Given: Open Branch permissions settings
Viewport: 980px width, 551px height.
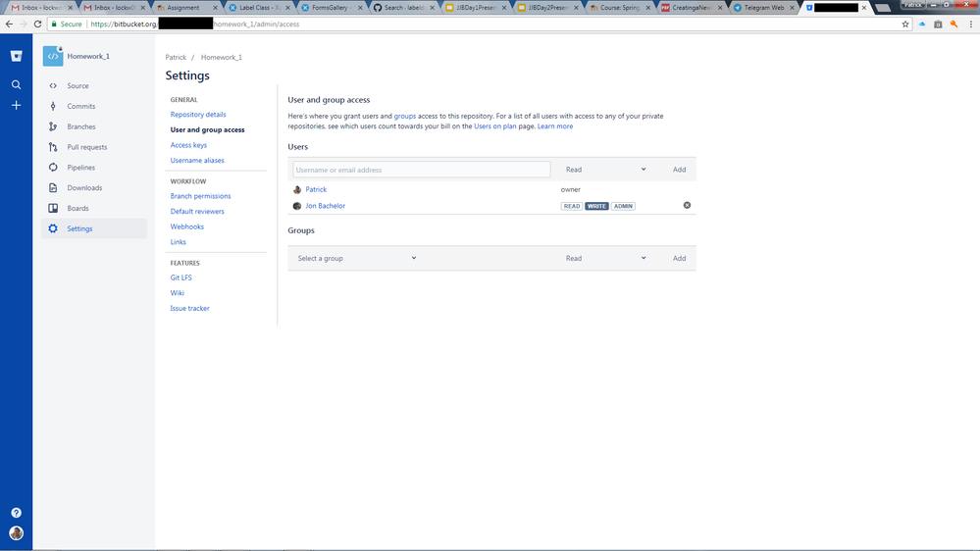Looking at the screenshot, I should (x=201, y=196).
